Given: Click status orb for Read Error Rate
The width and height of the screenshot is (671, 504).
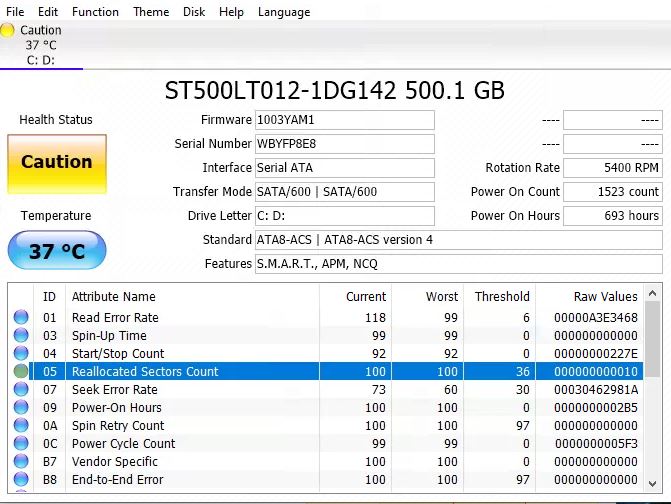Looking at the screenshot, I should (21, 318).
